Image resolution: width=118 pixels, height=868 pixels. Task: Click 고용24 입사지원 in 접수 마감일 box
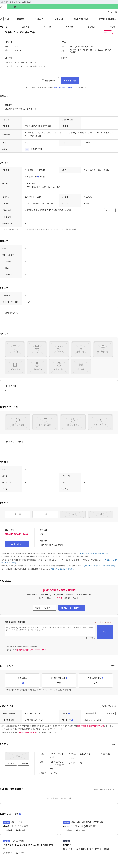coord(17,544)
